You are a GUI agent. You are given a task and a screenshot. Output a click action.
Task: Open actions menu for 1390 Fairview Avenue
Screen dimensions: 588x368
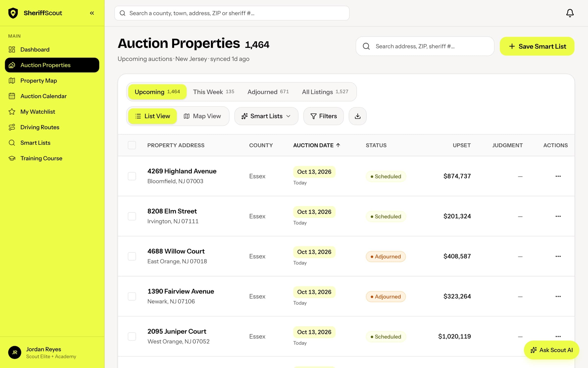pos(558,296)
